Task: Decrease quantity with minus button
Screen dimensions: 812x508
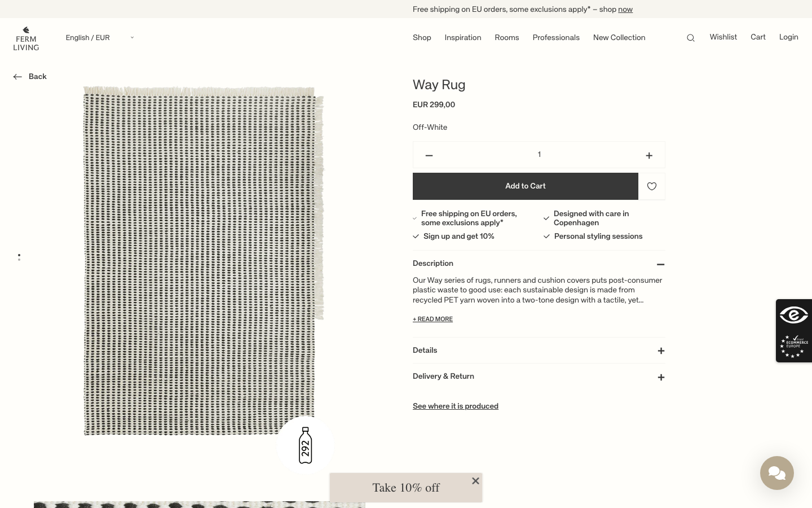Action: click(x=429, y=155)
